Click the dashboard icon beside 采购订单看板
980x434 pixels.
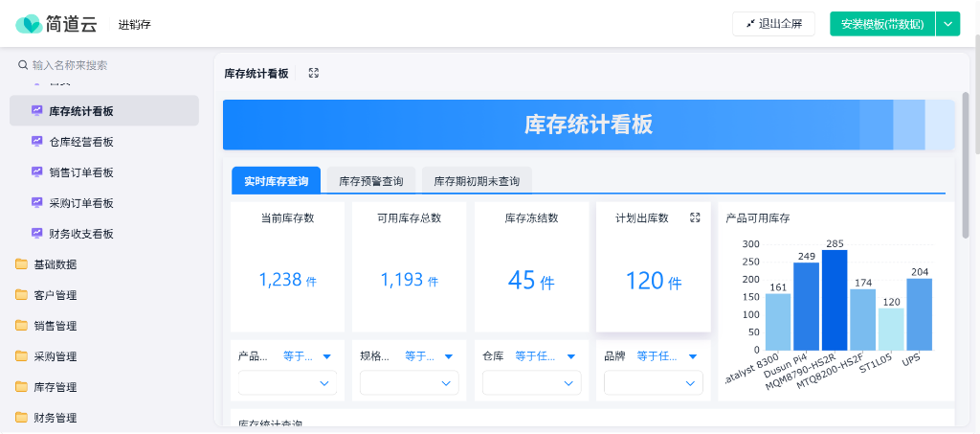click(x=37, y=202)
